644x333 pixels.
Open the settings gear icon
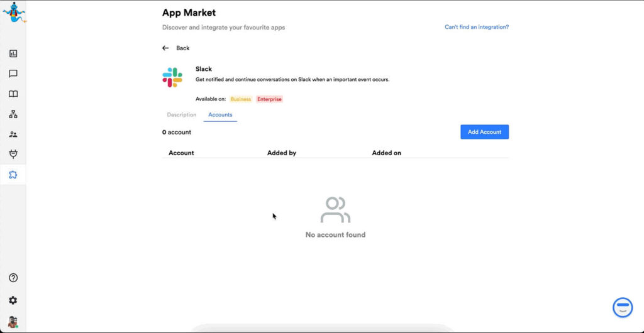(x=13, y=300)
